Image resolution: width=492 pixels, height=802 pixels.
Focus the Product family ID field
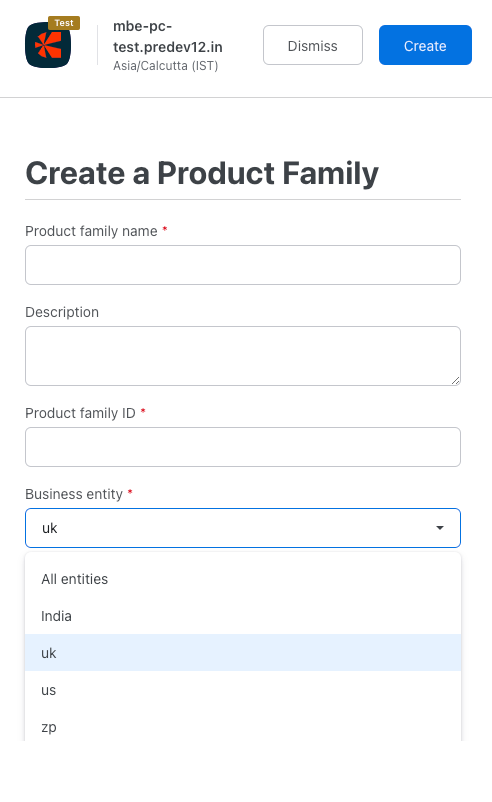(x=243, y=447)
